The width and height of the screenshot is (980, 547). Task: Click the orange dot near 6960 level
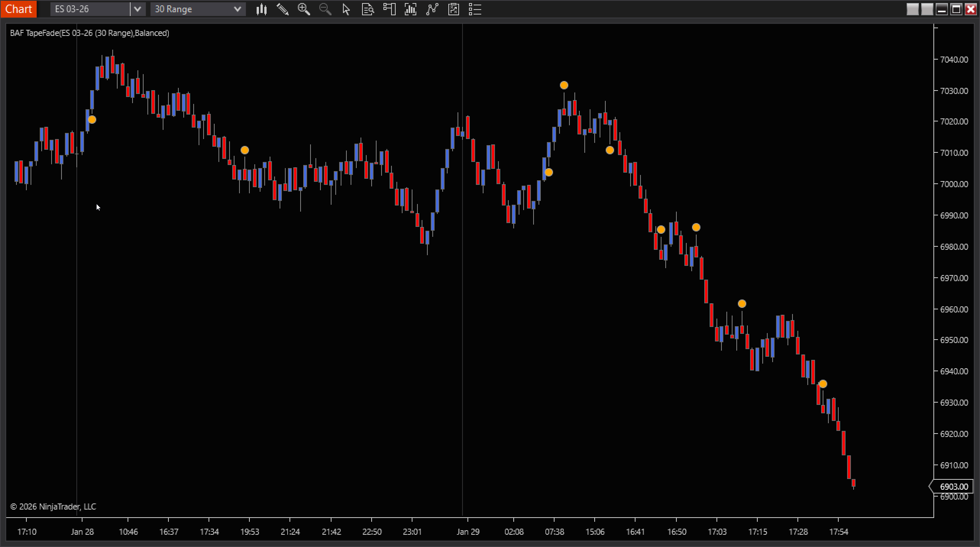[x=742, y=304]
